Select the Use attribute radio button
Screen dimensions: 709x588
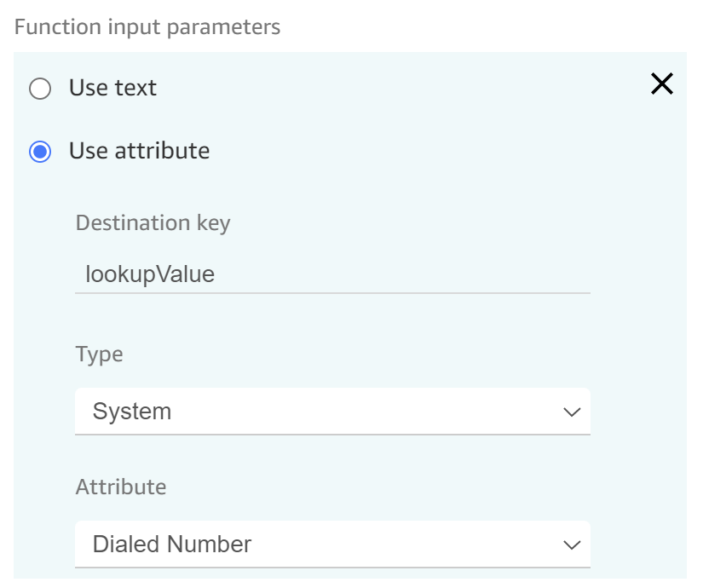pyautogui.click(x=40, y=151)
